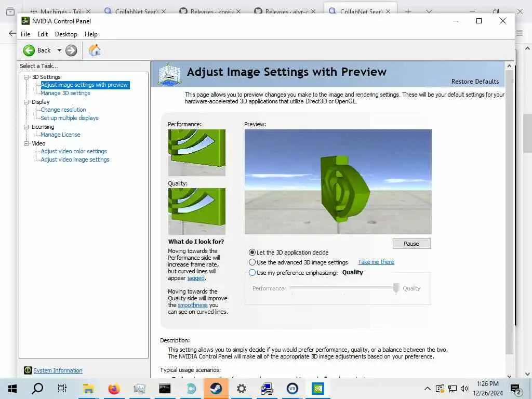Click the System Information icon

(x=28, y=370)
